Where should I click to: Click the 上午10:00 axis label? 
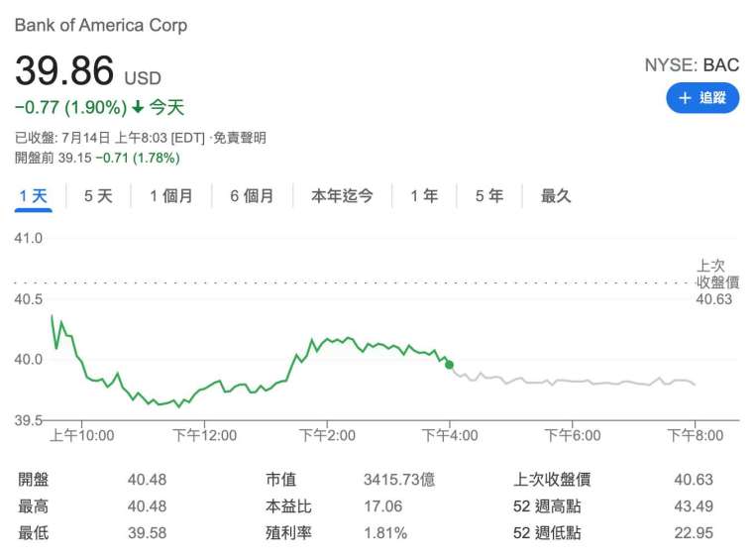(81, 435)
